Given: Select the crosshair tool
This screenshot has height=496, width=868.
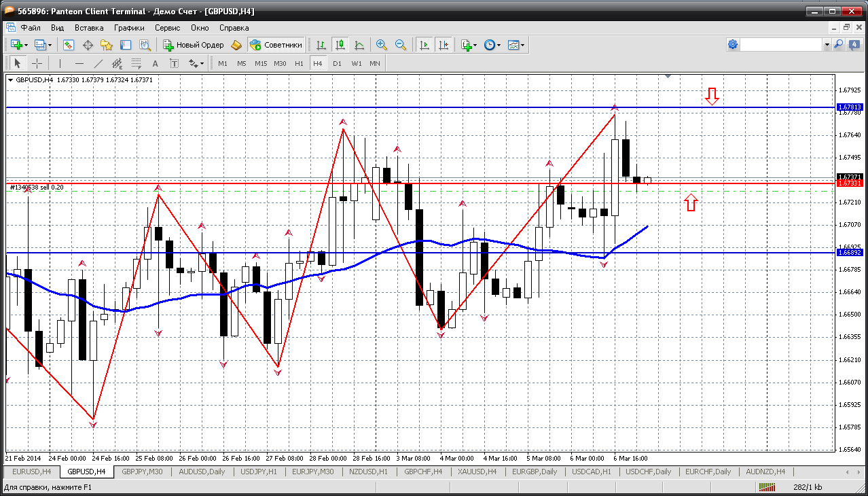Looking at the screenshot, I should click(37, 63).
